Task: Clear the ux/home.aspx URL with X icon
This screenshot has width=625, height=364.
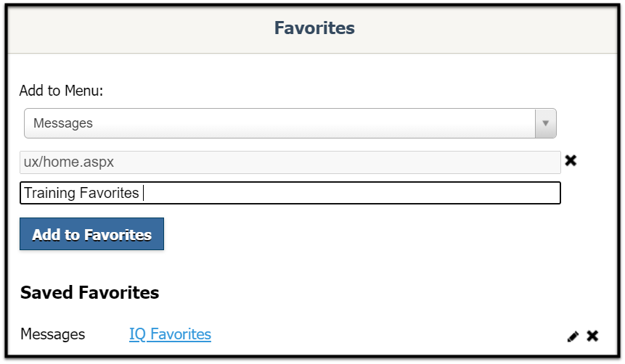Action: click(x=571, y=160)
